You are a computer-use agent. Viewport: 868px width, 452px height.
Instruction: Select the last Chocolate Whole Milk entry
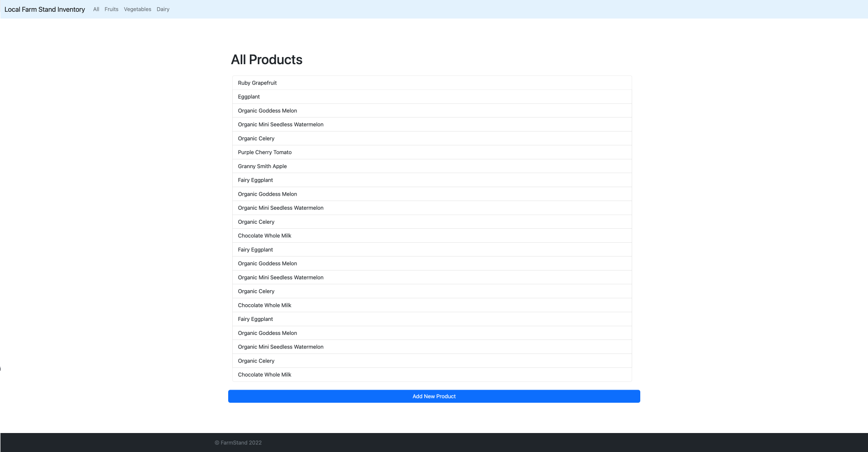[x=264, y=375]
